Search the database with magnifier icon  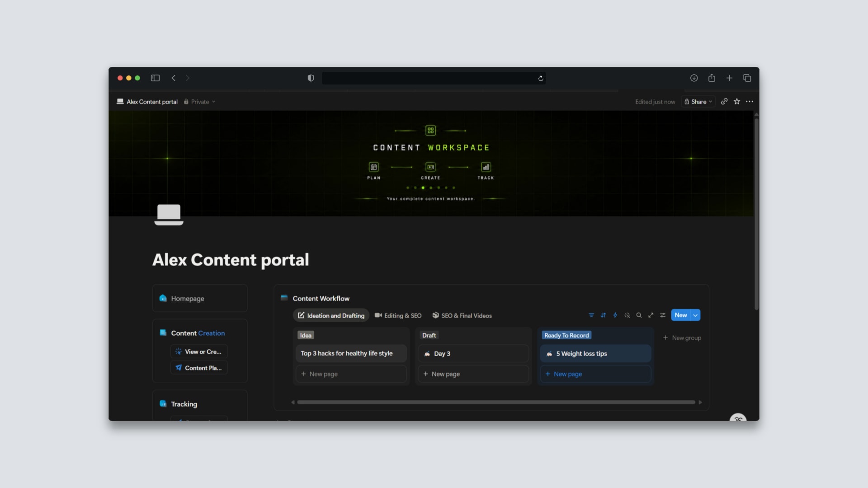tap(639, 315)
